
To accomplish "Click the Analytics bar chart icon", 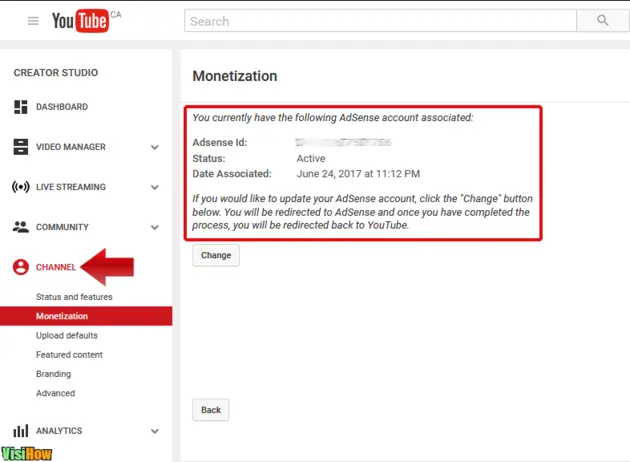I will coord(20,431).
